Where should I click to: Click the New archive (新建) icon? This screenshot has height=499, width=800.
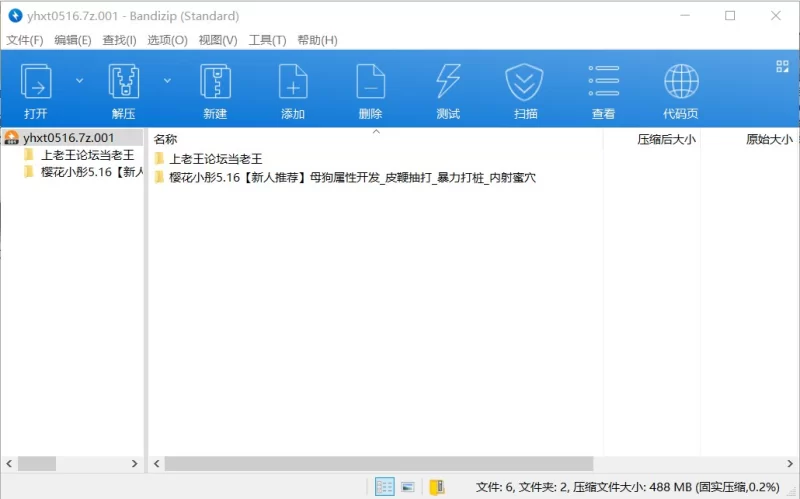tap(215, 82)
